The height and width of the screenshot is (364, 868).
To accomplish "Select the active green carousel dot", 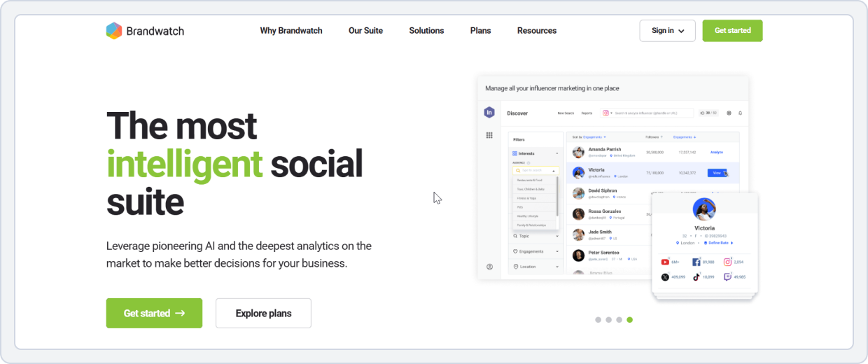I will click(630, 320).
